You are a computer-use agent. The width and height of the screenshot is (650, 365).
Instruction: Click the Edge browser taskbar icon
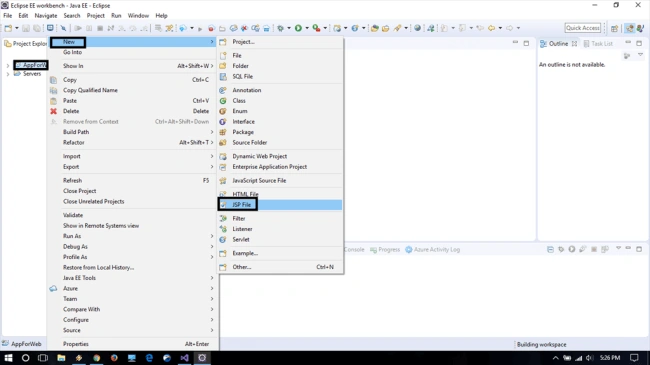click(149, 358)
